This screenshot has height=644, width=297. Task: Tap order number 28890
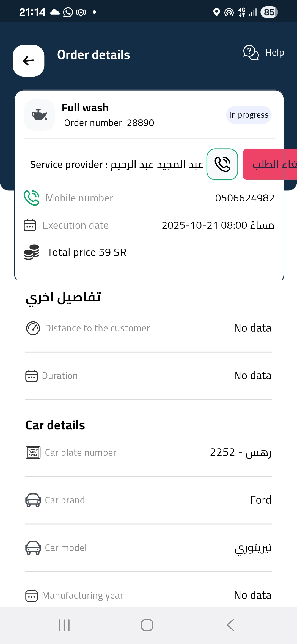[141, 123]
